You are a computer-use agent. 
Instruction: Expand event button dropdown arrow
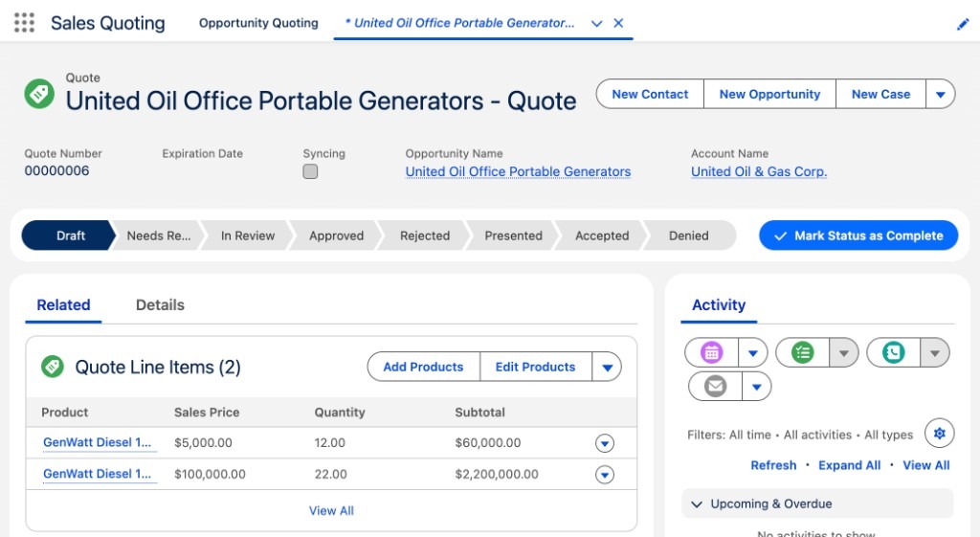click(x=752, y=353)
